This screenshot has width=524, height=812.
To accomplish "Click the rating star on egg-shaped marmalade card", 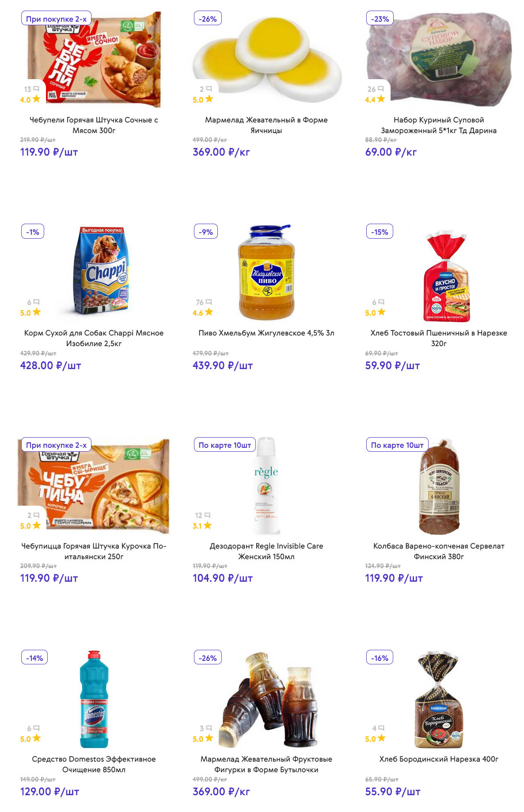I will pos(209,99).
